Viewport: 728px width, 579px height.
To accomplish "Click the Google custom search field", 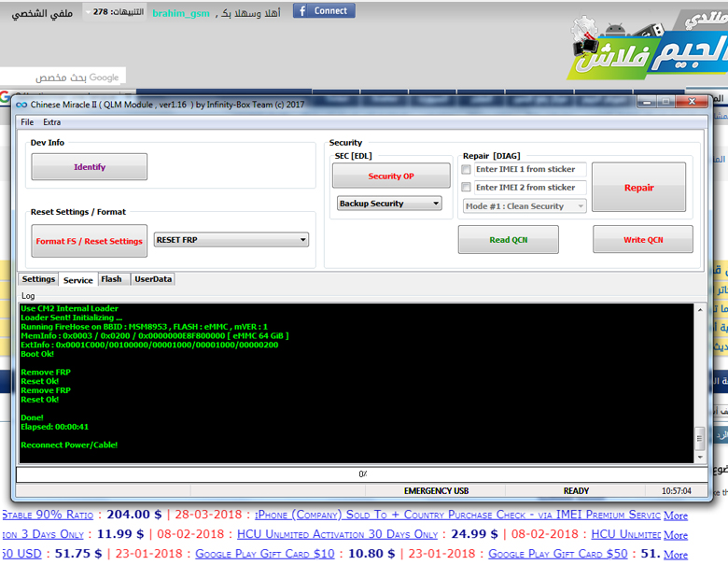I will [63, 78].
